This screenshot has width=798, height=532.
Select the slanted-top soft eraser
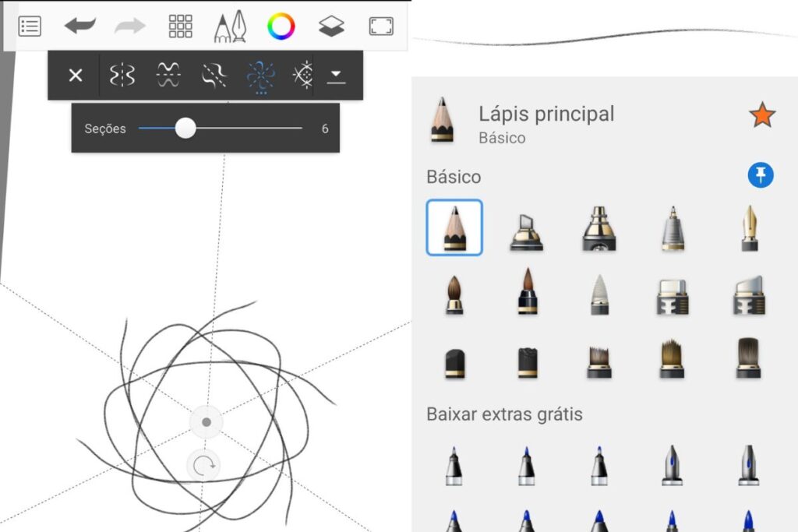(749, 295)
